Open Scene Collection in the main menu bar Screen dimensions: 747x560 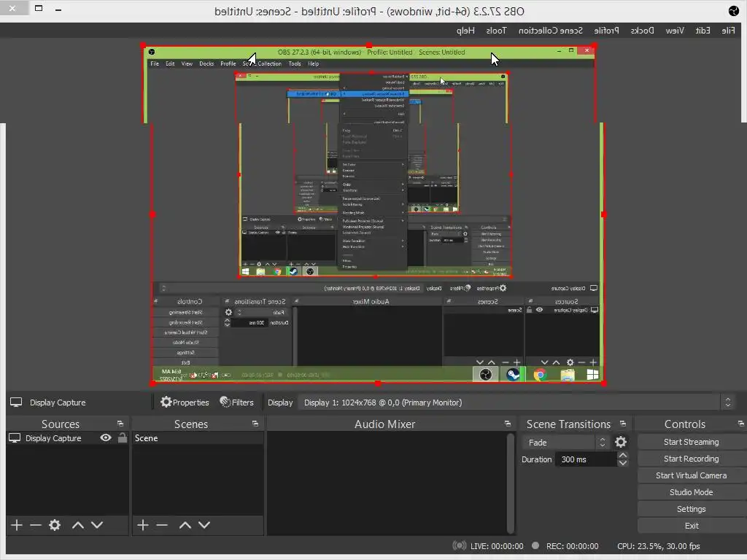(551, 31)
